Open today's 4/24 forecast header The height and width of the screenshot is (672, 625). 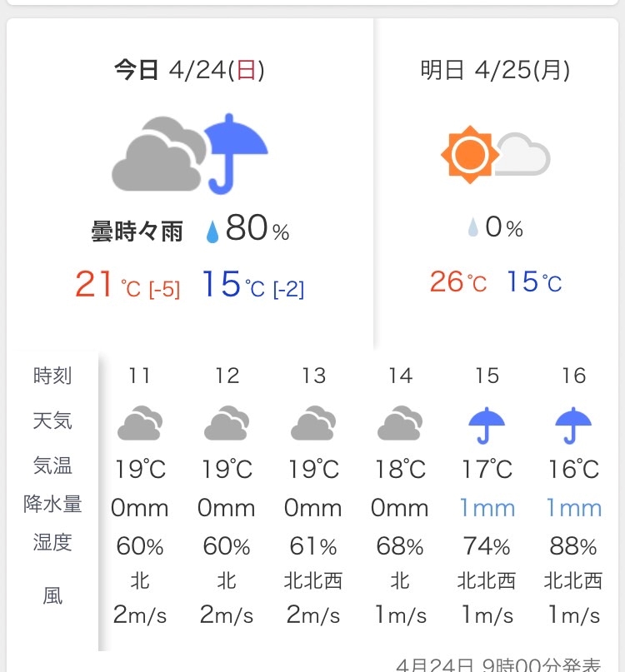click(x=189, y=70)
